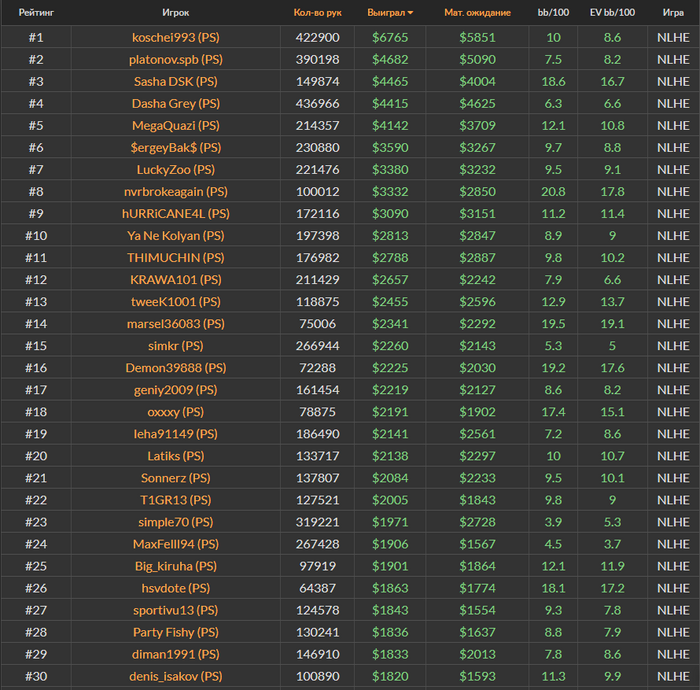This screenshot has height=690, width=700.
Task: Sort by Кол-во рук column header
Action: coord(317,13)
